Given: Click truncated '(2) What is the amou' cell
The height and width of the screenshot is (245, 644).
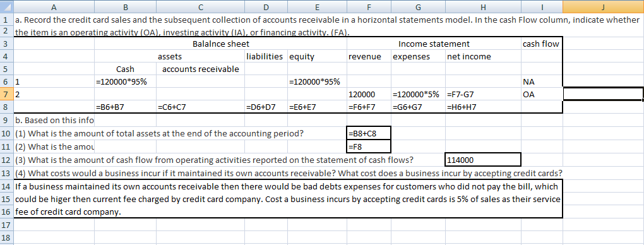Looking at the screenshot, I should 54,146.
